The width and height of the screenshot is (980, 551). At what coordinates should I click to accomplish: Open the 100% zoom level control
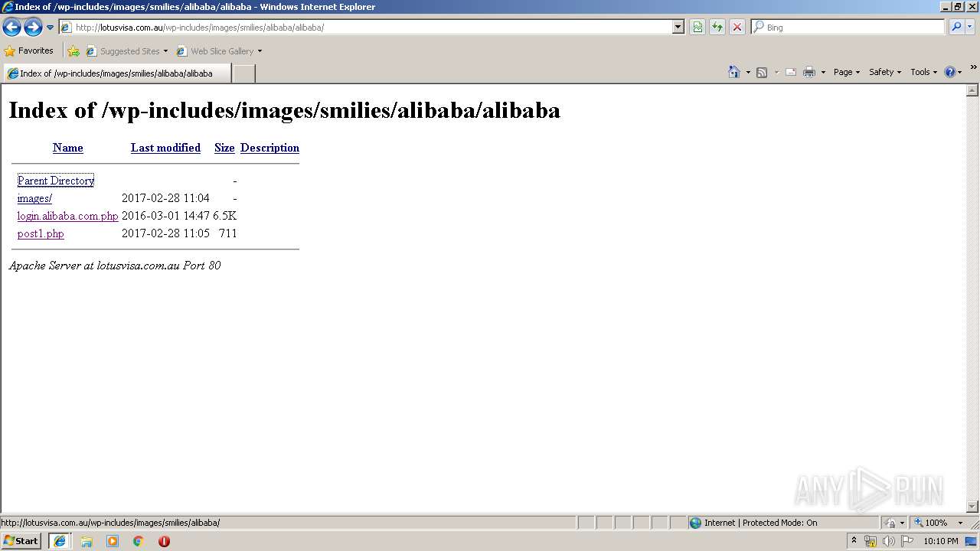click(939, 523)
